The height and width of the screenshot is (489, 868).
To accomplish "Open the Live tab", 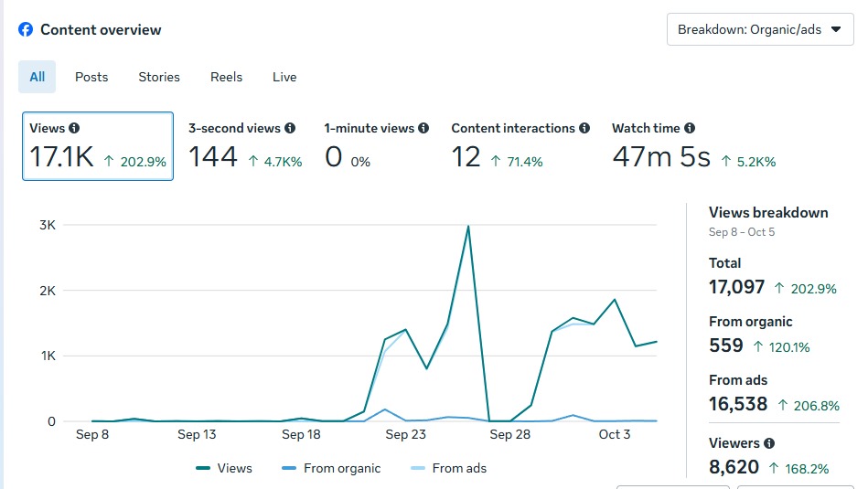I will (284, 77).
